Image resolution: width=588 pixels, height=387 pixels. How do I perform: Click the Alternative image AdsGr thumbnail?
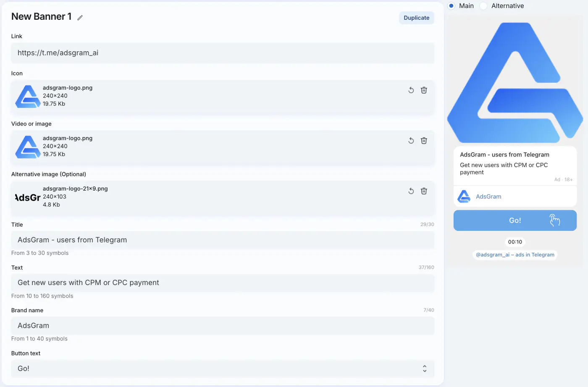28,197
